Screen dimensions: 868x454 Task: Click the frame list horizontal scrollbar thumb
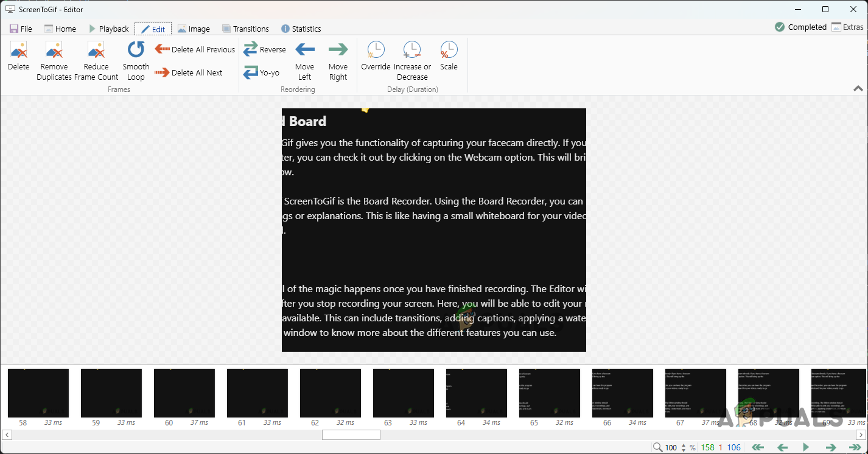point(351,435)
